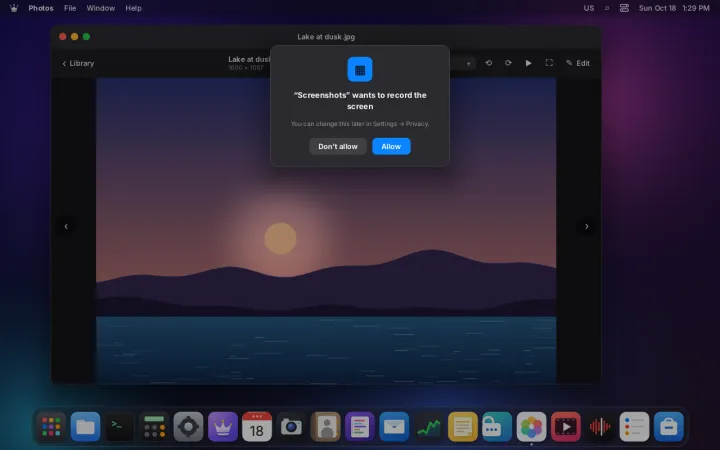Viewport: 720px width, 450px height.
Task: Click the Lake at dusk.jpg window title
Action: [326, 37]
